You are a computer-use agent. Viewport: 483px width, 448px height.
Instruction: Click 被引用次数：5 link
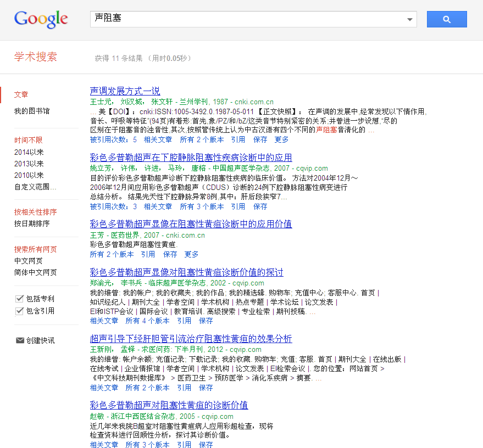pos(113,140)
